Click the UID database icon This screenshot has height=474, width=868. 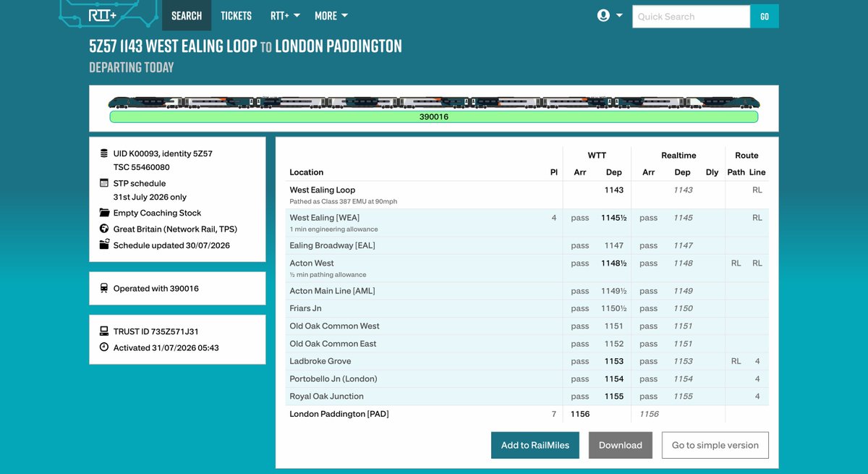(x=104, y=153)
